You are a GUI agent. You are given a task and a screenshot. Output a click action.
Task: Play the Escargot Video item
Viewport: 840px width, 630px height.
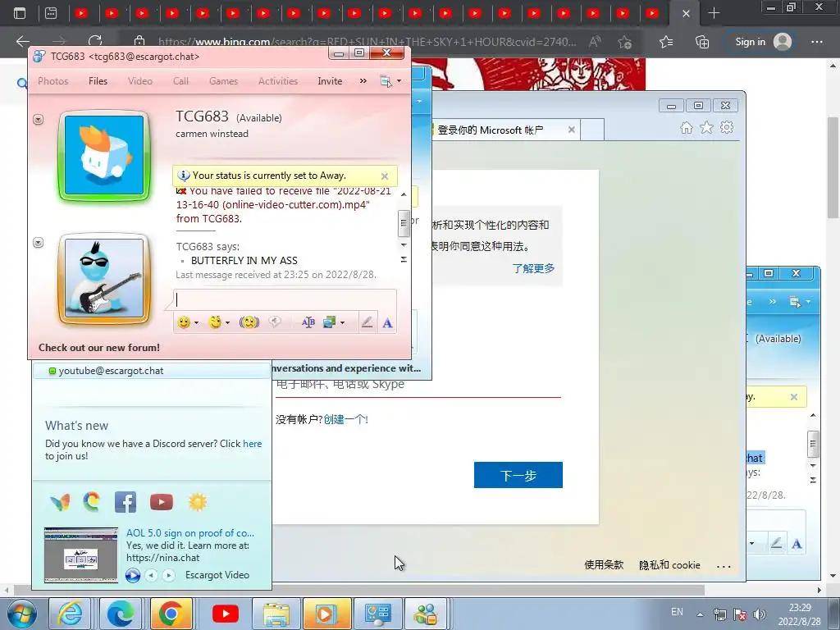[x=132, y=575]
